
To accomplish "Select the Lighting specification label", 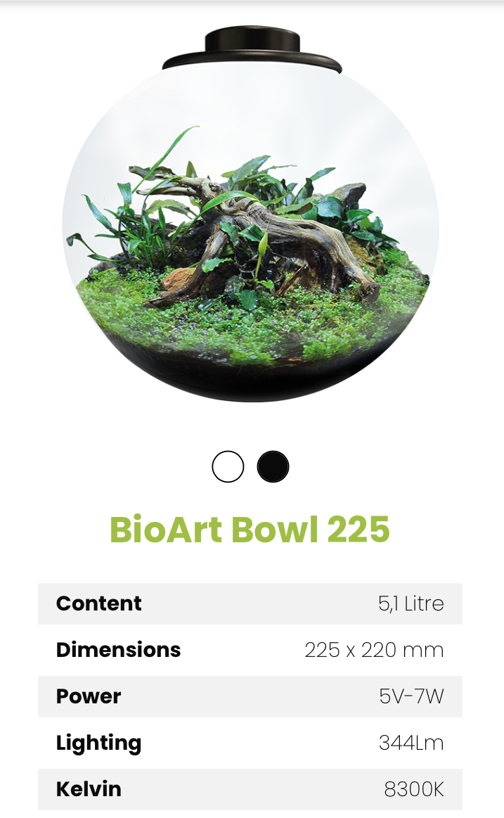I will [x=98, y=743].
